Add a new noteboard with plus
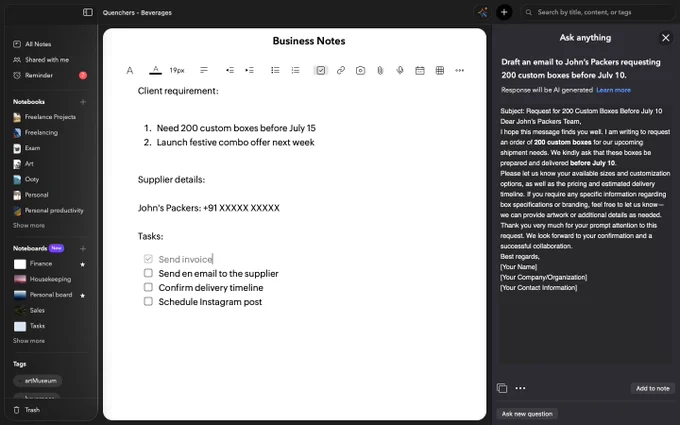This screenshot has width=680, height=425. click(x=83, y=248)
